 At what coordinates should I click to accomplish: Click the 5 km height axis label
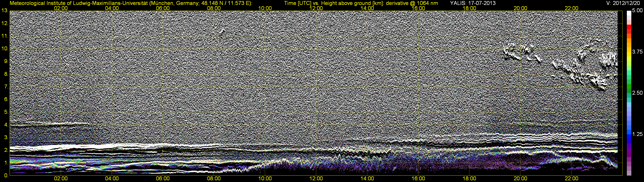pyautogui.click(x=6, y=112)
